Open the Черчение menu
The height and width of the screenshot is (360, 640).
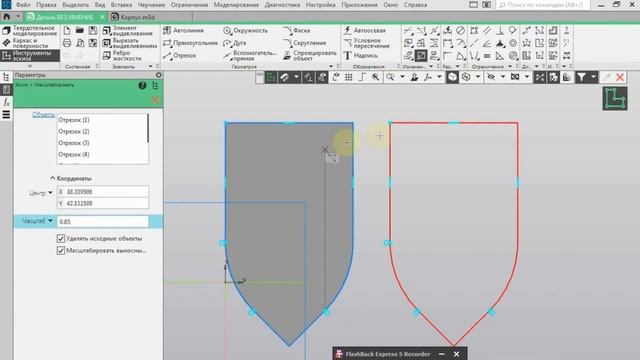pyautogui.click(x=151, y=5)
